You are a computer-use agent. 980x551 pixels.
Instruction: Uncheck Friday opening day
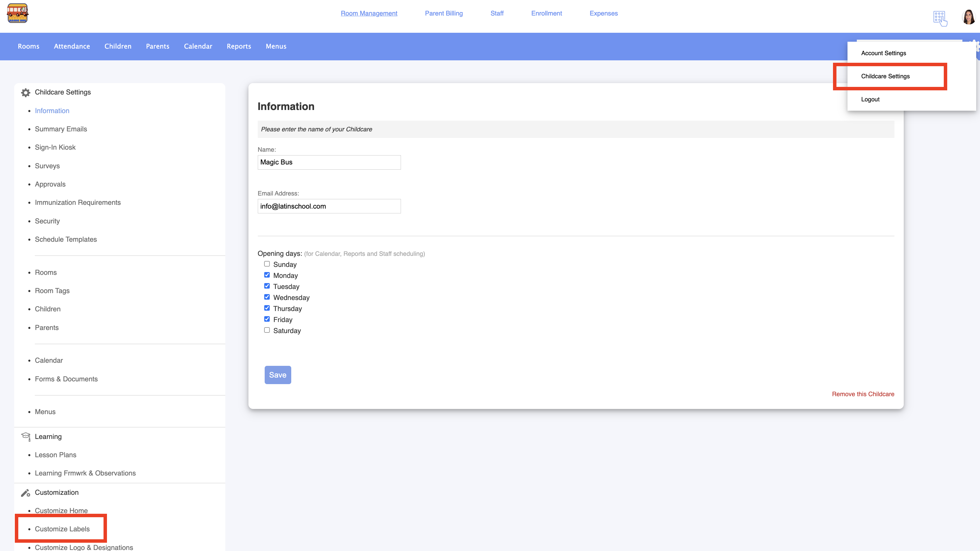(267, 319)
